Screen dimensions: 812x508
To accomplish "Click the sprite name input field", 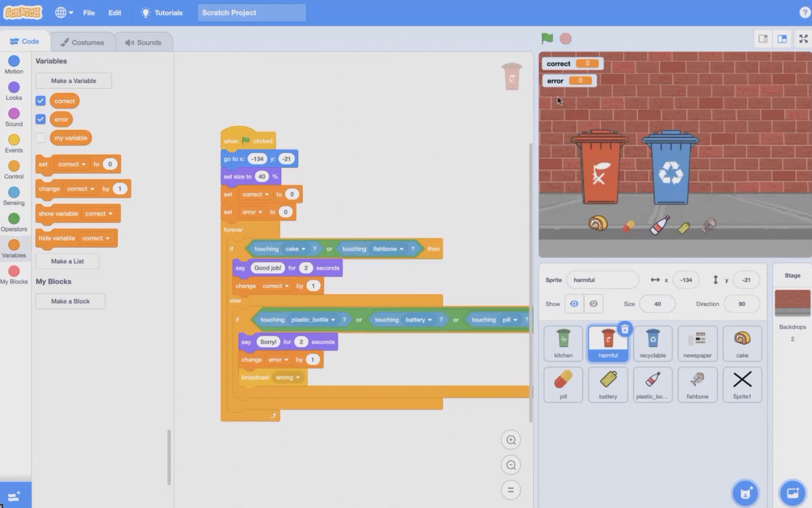I will point(602,280).
